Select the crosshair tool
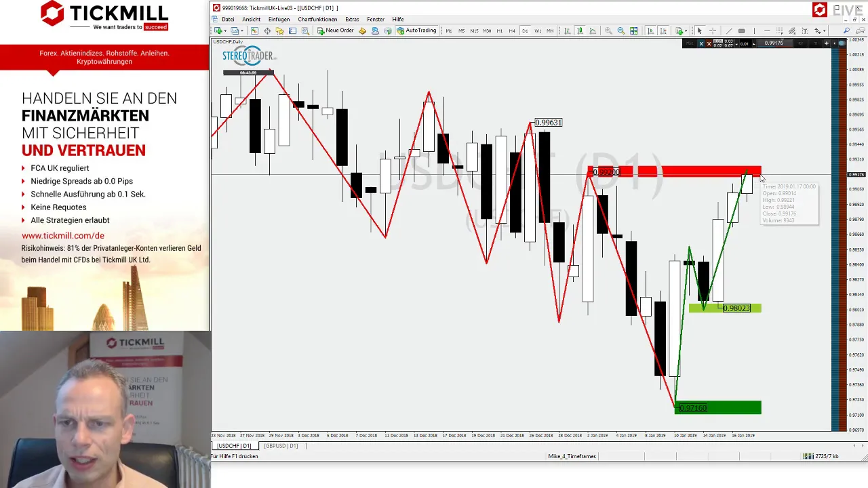Viewport: 868px width, 488px height. point(713,30)
